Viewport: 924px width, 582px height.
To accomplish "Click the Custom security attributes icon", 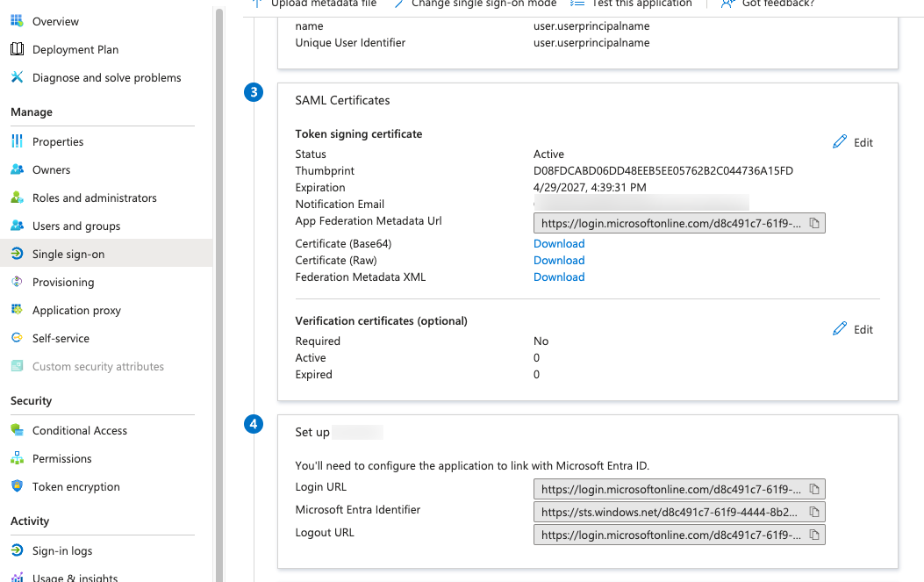I will point(17,366).
